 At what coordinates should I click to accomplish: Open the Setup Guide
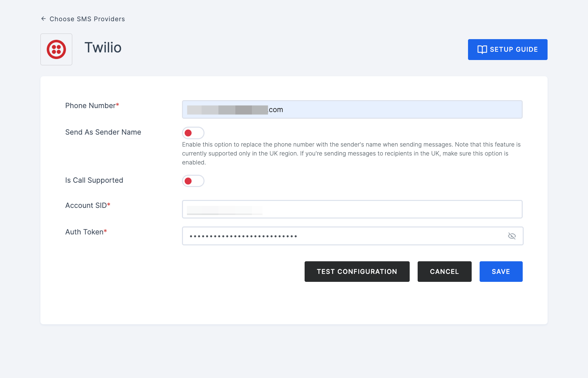click(507, 49)
